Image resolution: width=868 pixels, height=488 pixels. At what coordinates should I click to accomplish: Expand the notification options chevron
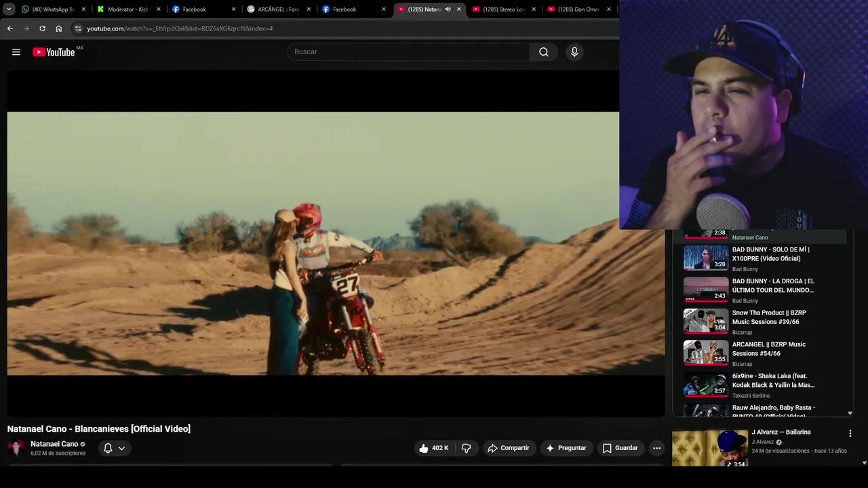click(121, 448)
